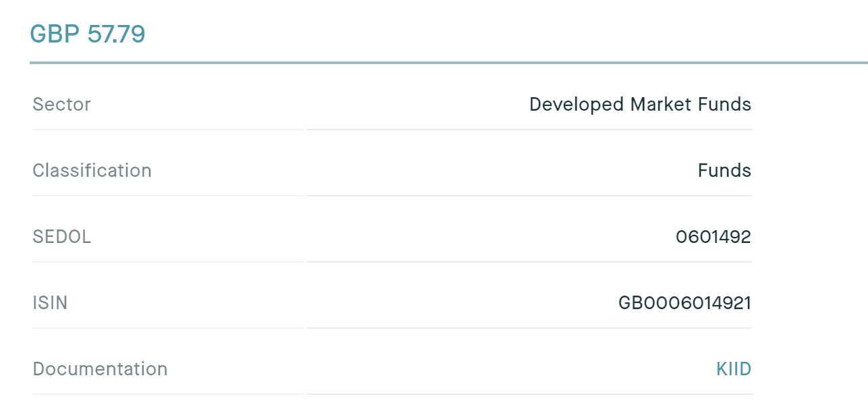
Task: Click the GBP 57.79 price heading
Action: [88, 34]
